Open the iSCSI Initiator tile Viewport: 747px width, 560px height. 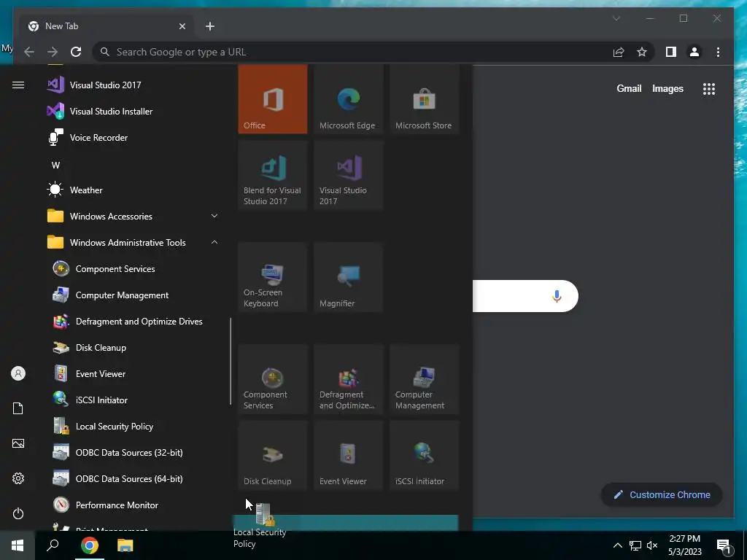coord(424,455)
